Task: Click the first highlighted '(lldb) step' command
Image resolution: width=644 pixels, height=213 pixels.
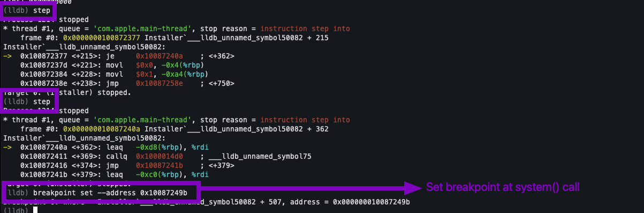Action: (27, 10)
